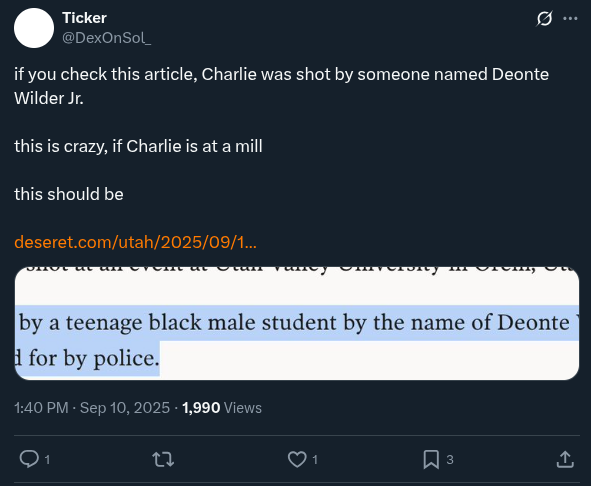Open Ticker's round profile avatar
Viewport: 591px width, 486px height.
pos(34,28)
